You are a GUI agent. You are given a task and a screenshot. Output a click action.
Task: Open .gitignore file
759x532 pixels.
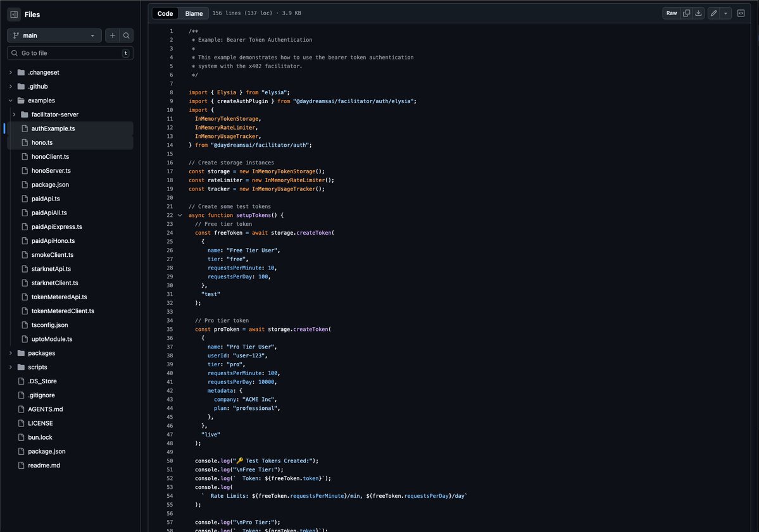[41, 395]
